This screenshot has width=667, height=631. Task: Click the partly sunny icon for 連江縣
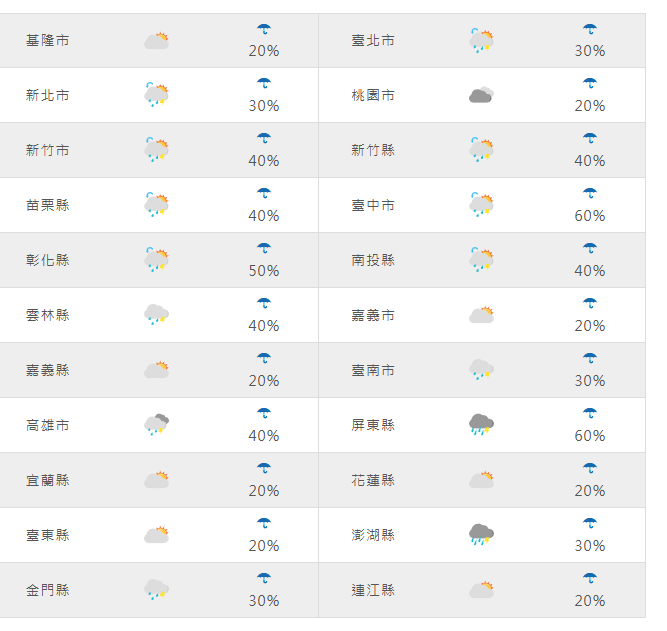[x=482, y=590]
